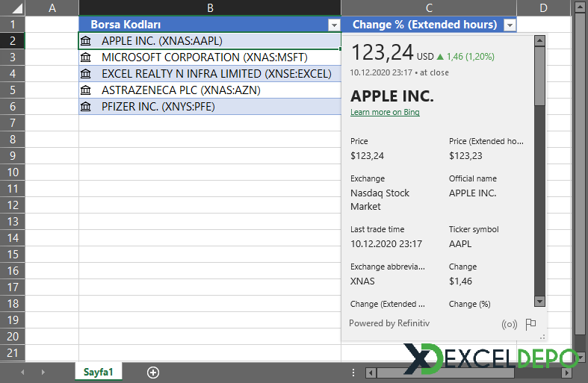Select row 21 header
Screen dimensions: 588x383
[13, 353]
